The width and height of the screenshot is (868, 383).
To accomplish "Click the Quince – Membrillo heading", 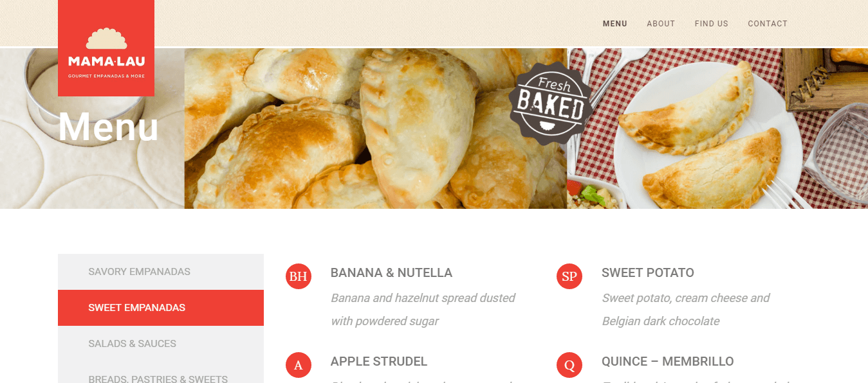I will click(668, 361).
